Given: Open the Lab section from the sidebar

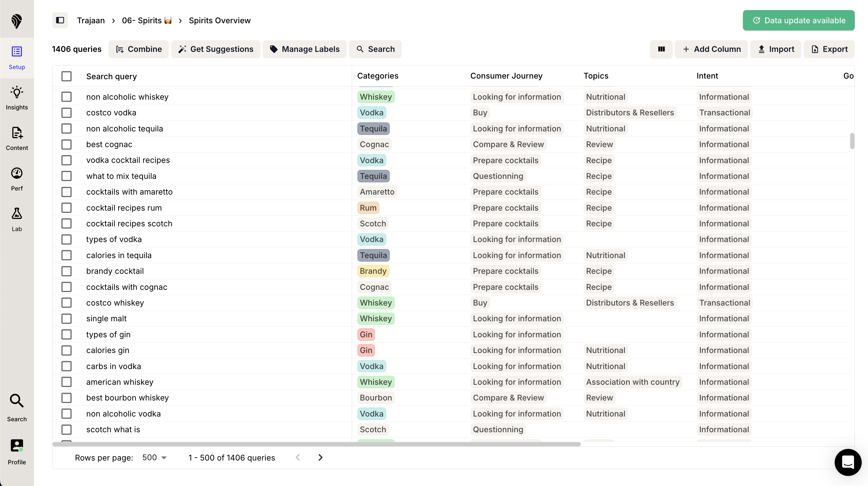Looking at the screenshot, I should (17, 219).
